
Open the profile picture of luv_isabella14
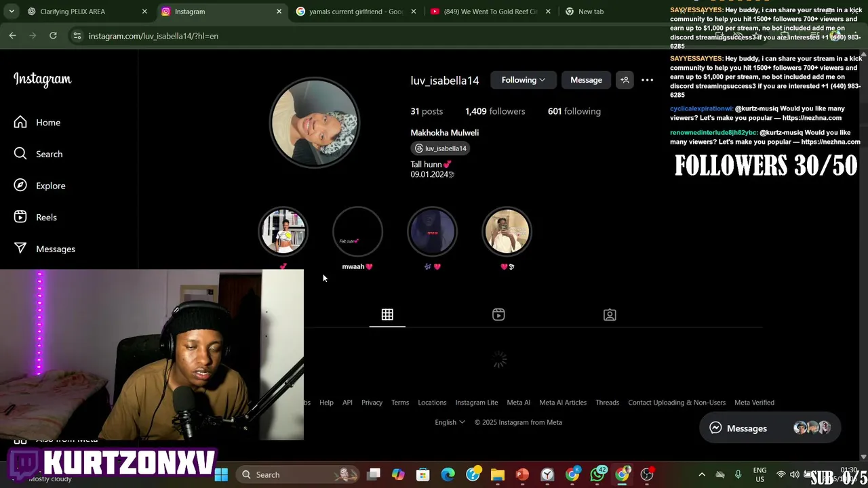315,122
